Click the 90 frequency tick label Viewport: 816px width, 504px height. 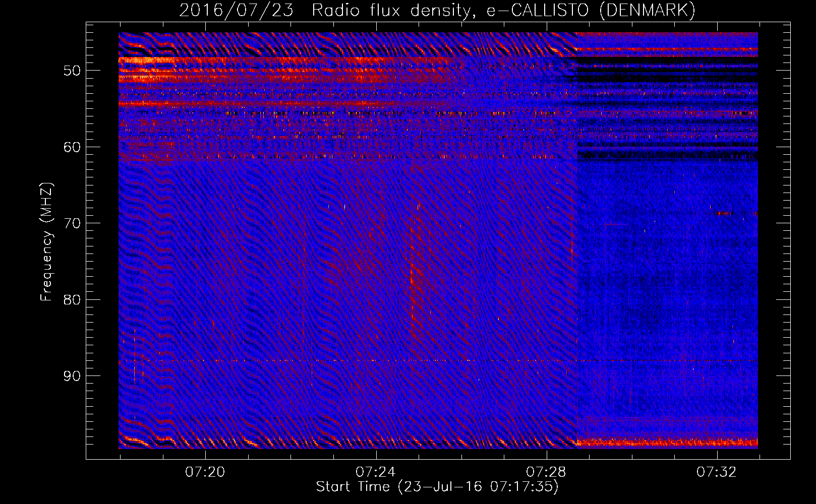72,376
